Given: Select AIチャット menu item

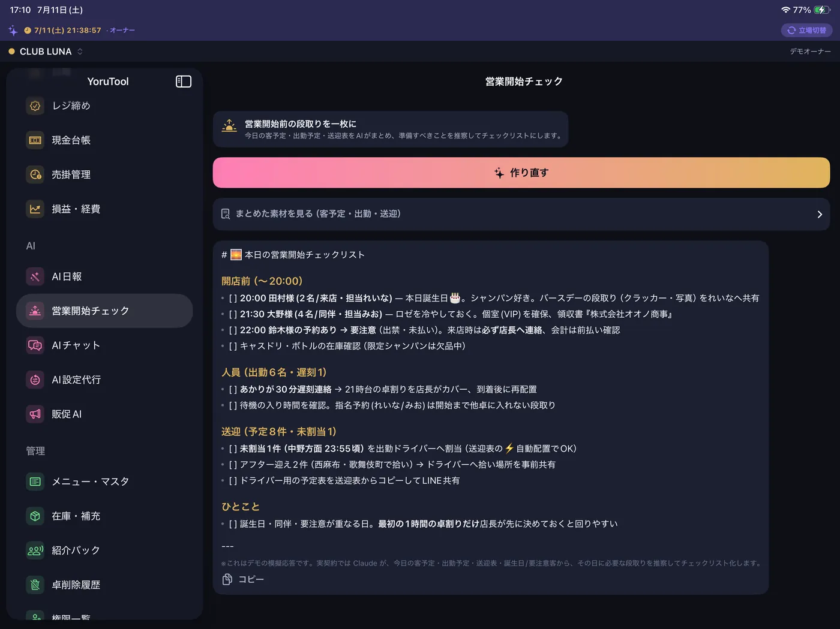Looking at the screenshot, I should 104,345.
